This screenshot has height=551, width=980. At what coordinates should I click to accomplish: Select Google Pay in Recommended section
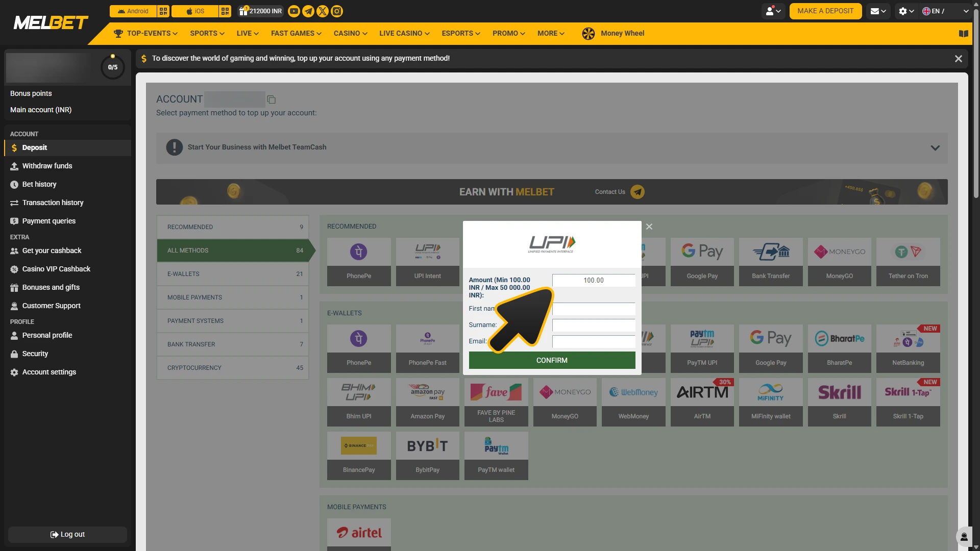(702, 262)
